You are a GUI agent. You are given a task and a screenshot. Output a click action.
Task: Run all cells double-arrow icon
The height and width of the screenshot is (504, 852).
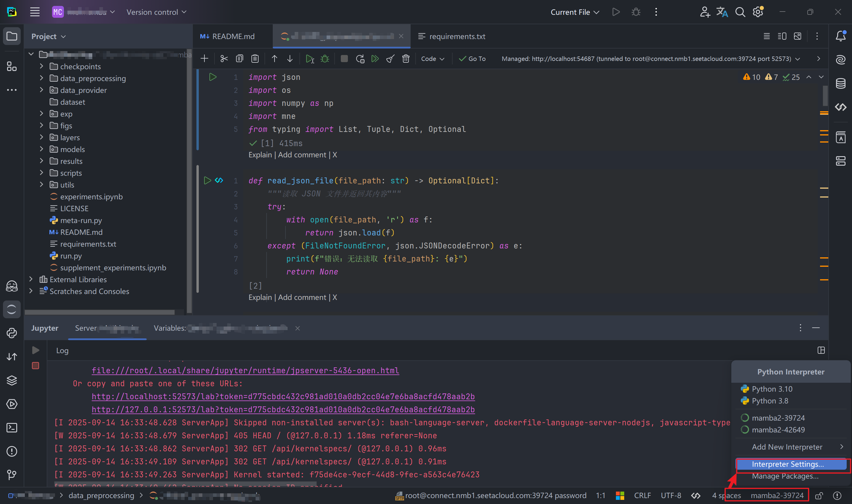click(375, 59)
